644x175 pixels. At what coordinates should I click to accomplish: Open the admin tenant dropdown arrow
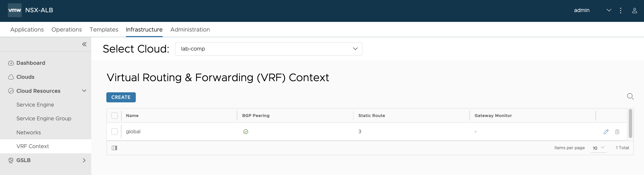[x=609, y=10]
